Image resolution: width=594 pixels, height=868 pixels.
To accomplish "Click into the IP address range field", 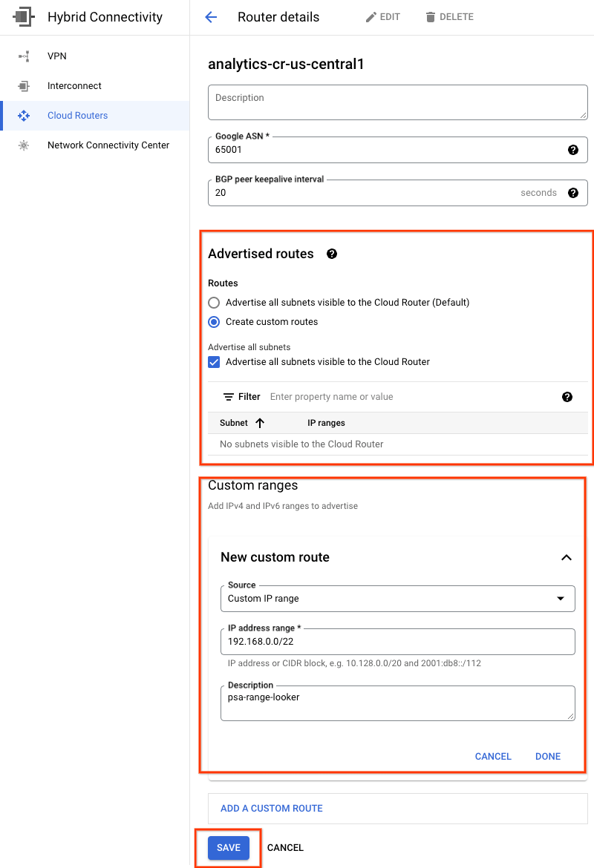I will pyautogui.click(x=397, y=642).
